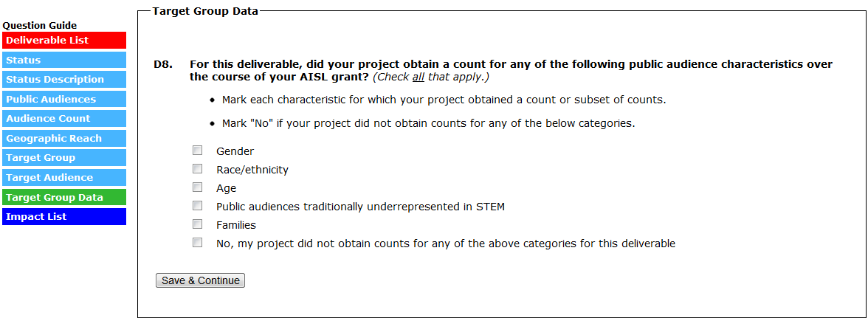Viewport: 868px width, 321px height.
Task: Open the Target Group sidebar item
Action: pos(64,158)
